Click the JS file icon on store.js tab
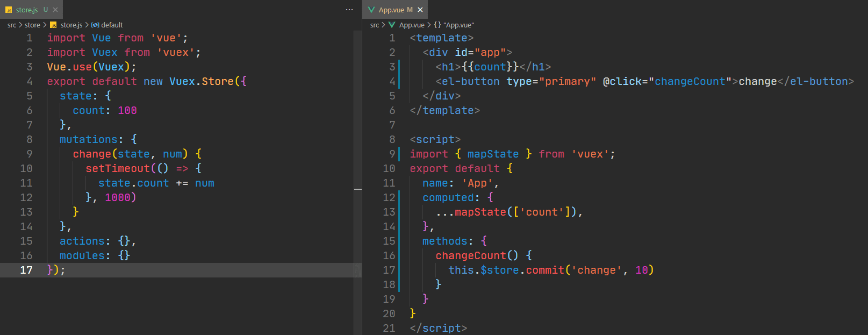 (x=9, y=10)
